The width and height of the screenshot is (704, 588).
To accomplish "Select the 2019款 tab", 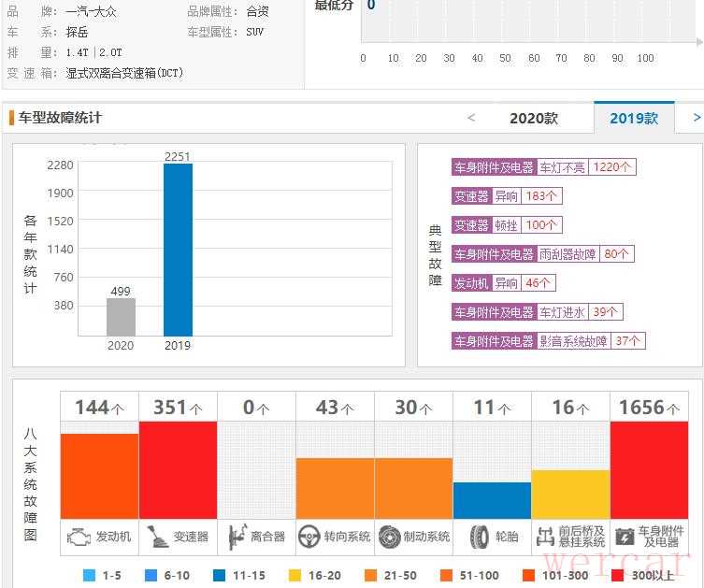I will tap(633, 119).
